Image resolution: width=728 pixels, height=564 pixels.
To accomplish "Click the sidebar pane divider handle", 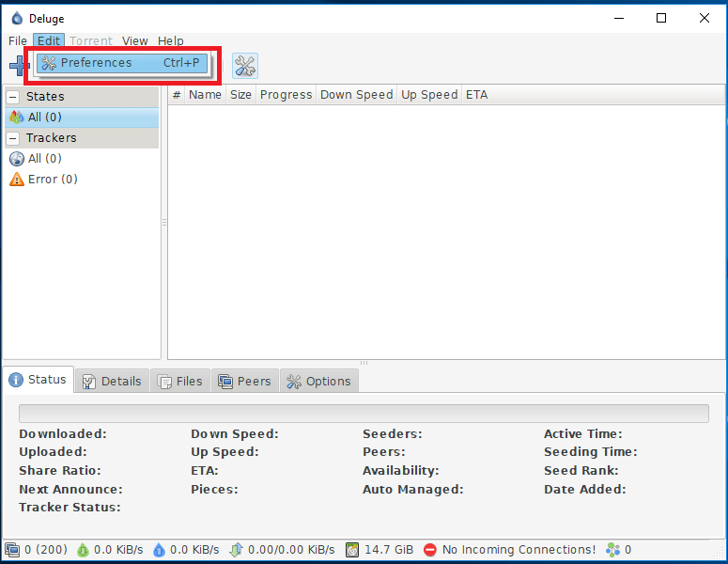I will [164, 223].
